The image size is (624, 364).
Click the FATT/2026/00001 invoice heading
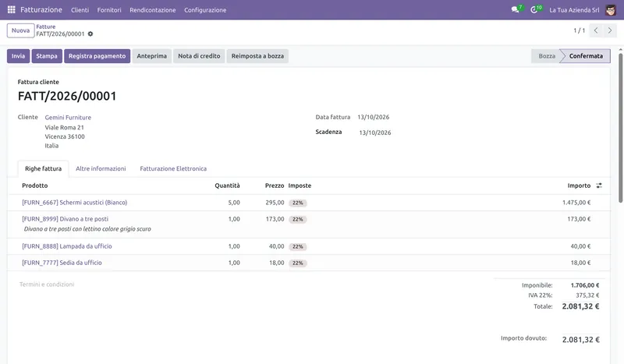click(67, 96)
